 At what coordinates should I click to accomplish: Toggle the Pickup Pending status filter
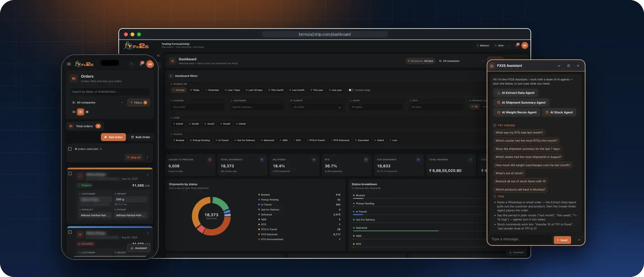[200, 140]
